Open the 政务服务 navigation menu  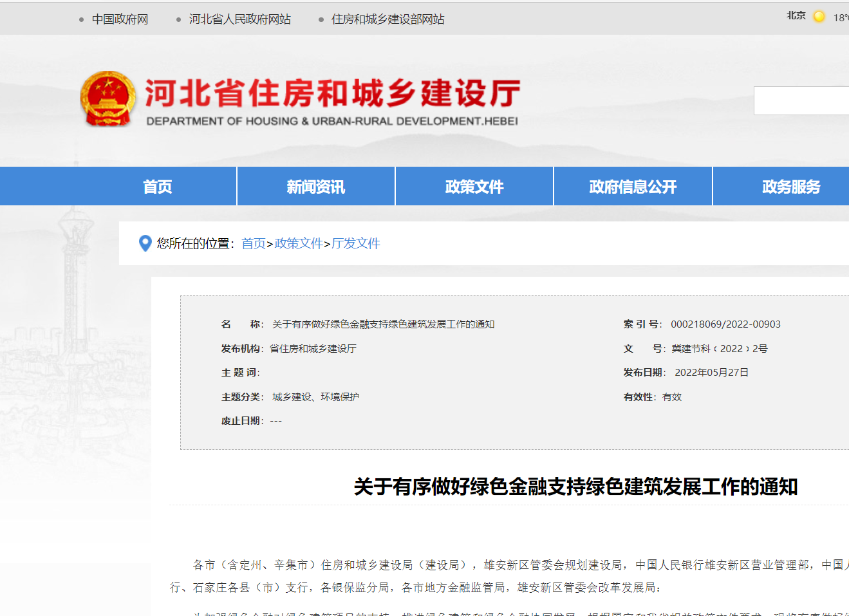coord(790,186)
